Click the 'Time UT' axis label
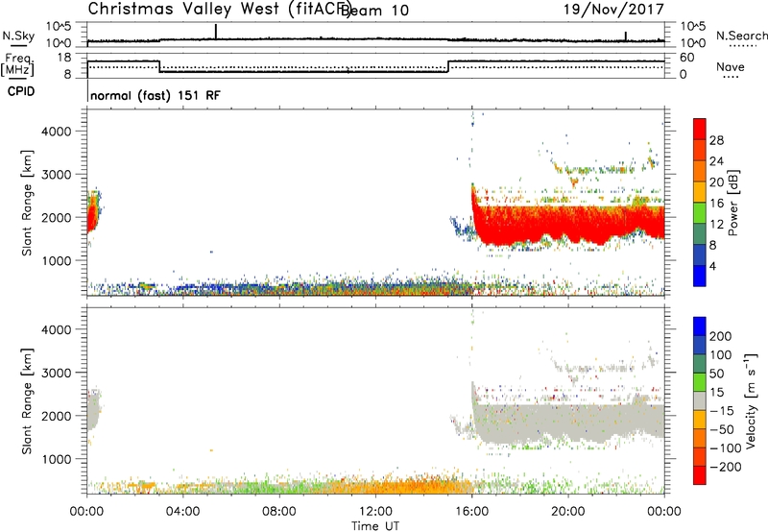 (375, 526)
